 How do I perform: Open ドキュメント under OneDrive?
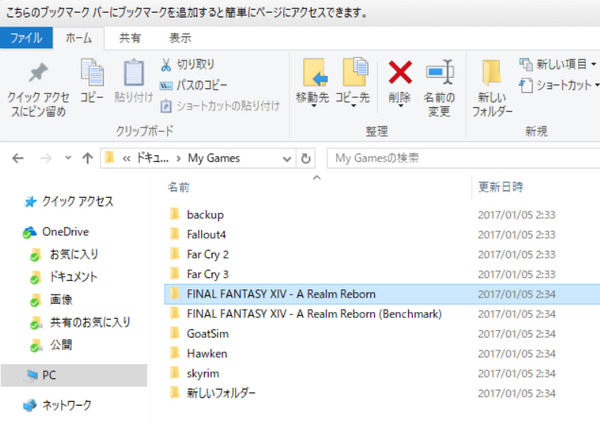coord(73,277)
